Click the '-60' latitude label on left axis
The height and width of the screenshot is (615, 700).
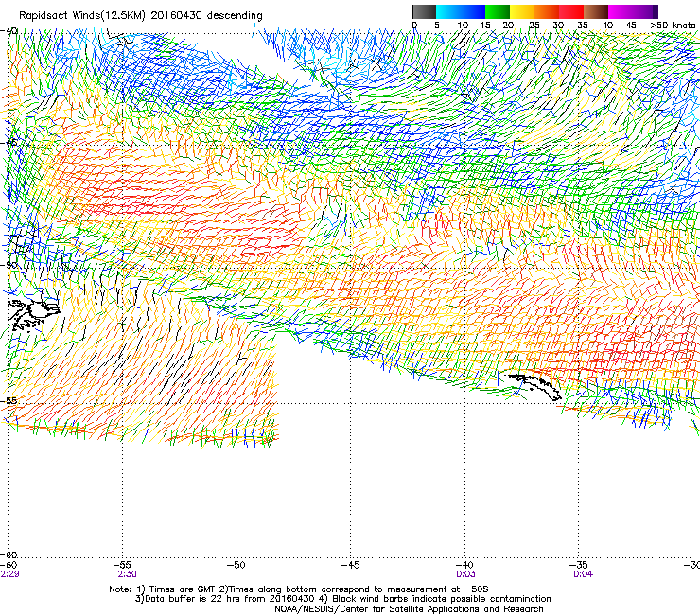click(9, 554)
